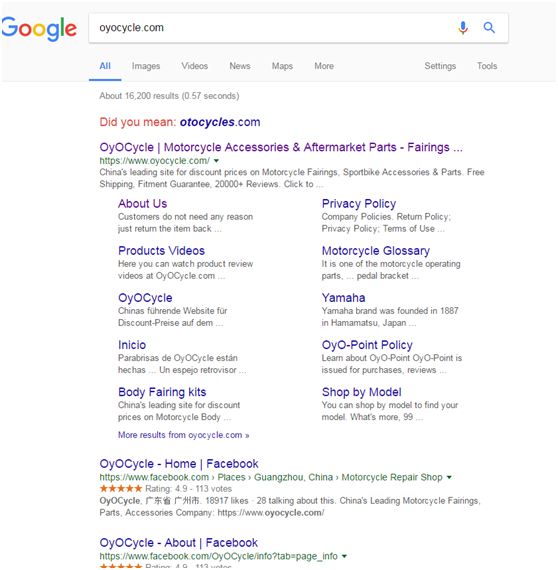Click More results from oyocycle.com

183,435
